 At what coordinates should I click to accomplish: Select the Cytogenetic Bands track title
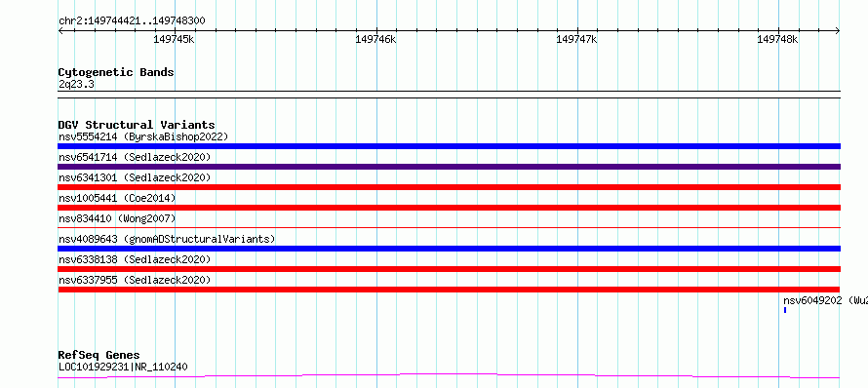pyautogui.click(x=116, y=72)
